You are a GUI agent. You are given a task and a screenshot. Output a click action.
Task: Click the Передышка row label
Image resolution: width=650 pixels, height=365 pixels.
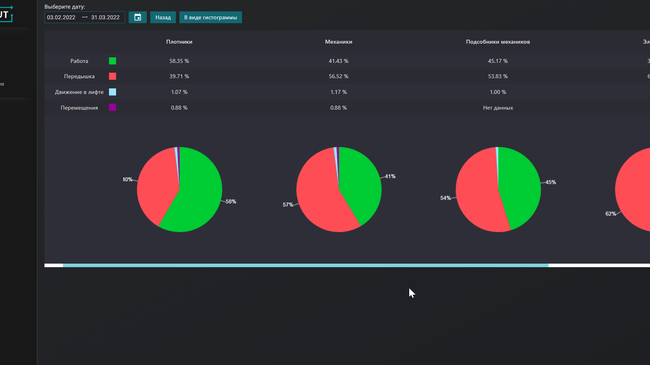(x=79, y=76)
